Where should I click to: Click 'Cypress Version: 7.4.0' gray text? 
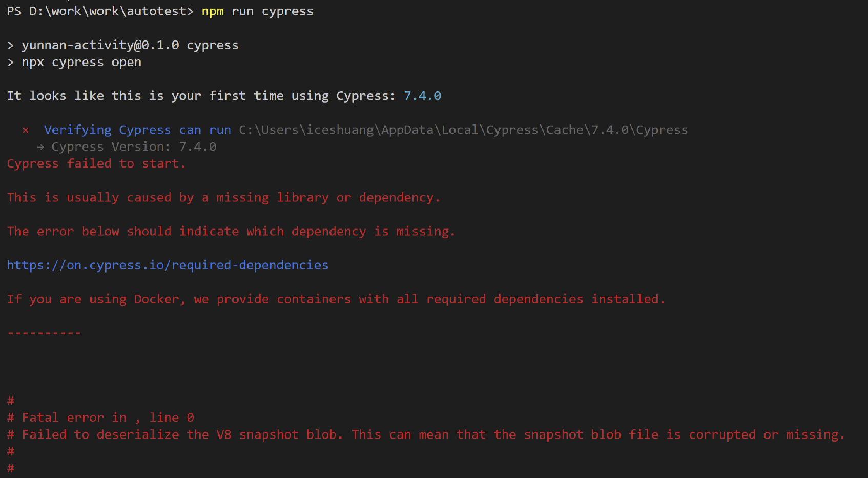pyautogui.click(x=134, y=147)
